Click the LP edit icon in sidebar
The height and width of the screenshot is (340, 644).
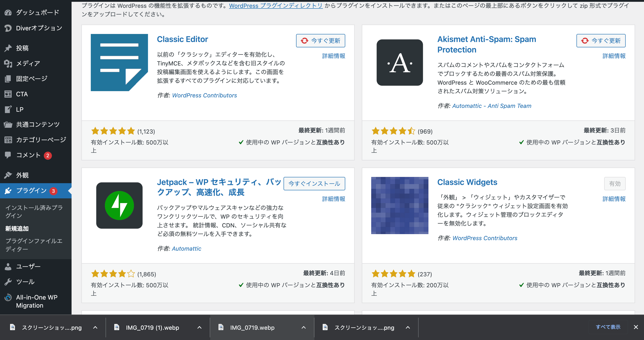tap(8, 109)
